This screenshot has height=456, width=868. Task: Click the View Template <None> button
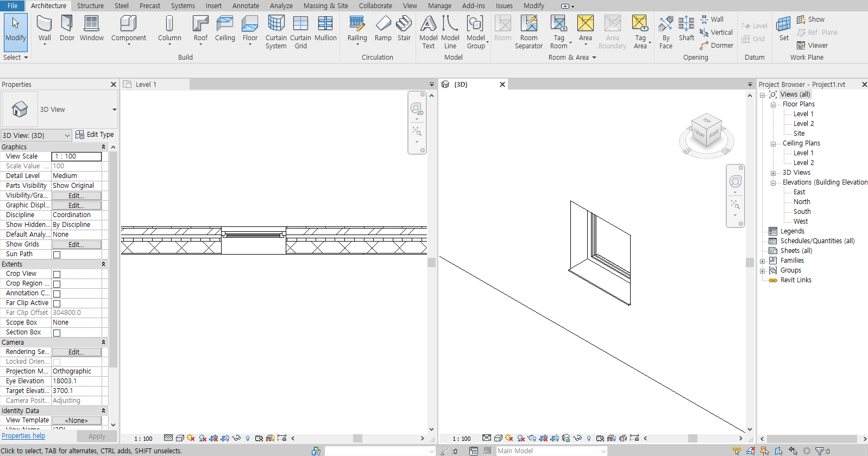pyautogui.click(x=77, y=420)
